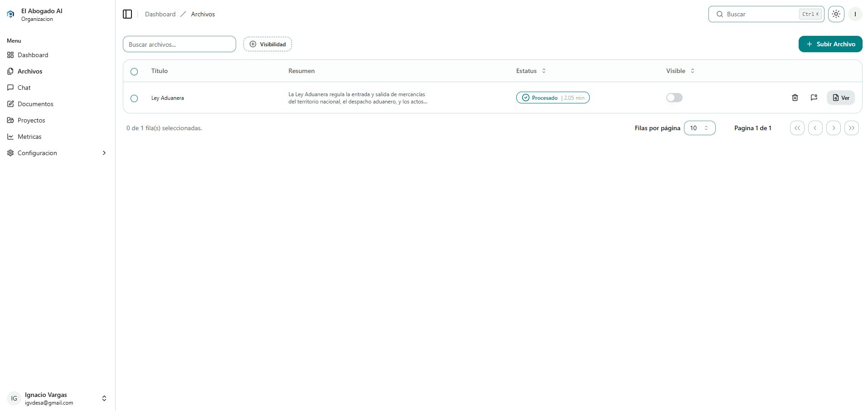Go to the last page arrow
The height and width of the screenshot is (411, 868).
[x=851, y=128]
